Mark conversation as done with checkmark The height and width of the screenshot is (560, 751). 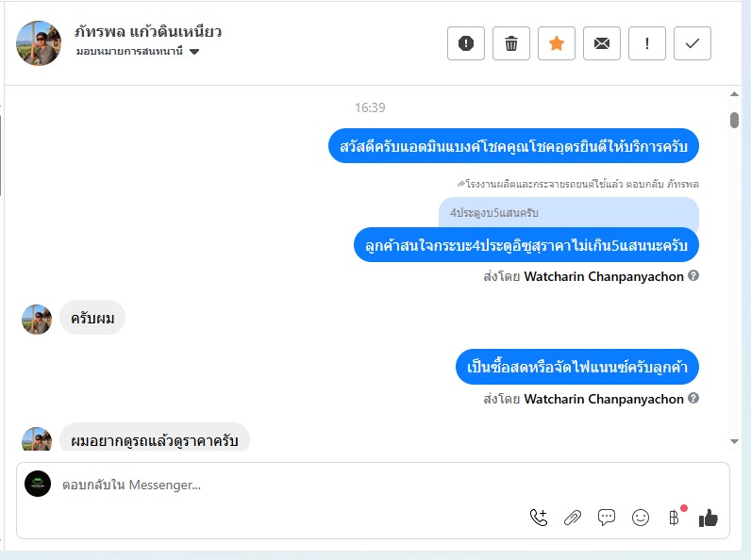click(693, 43)
